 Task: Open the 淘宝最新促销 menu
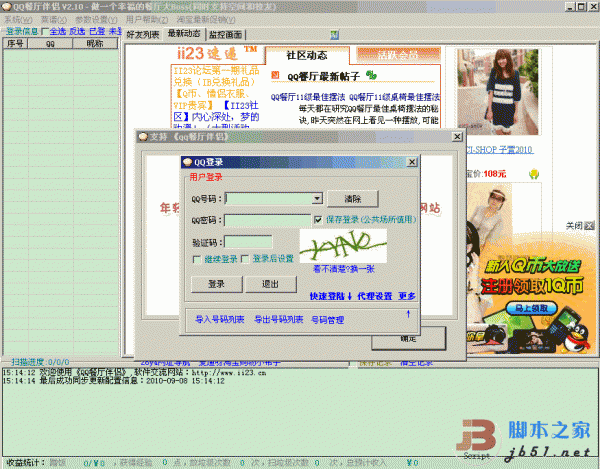[x=206, y=19]
